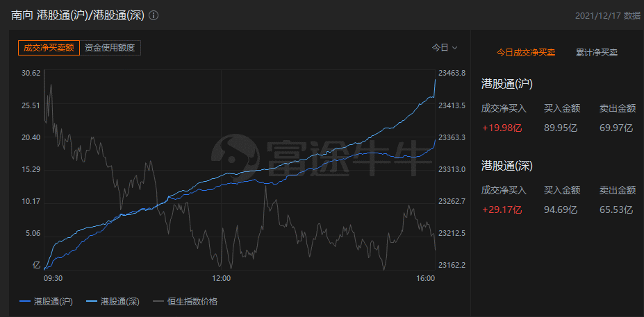644x317 pixels.
Task: Switch to 累计净买卖 tab
Action: (597, 53)
